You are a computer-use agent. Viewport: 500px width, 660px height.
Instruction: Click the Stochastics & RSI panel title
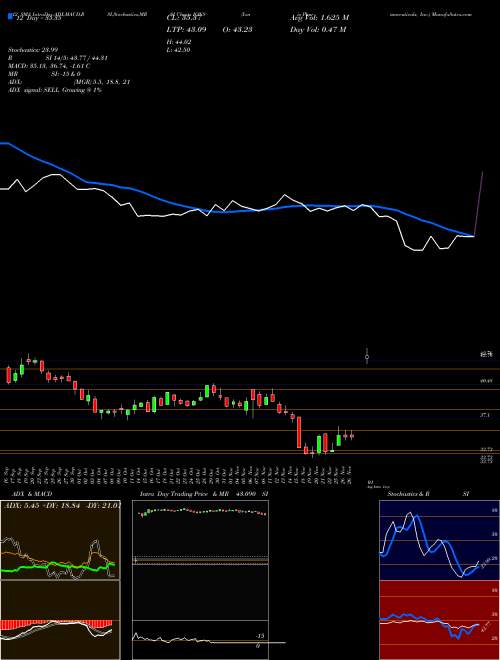click(428, 494)
